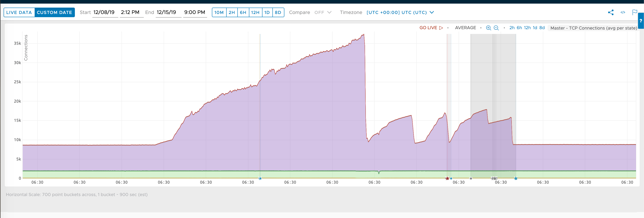Image resolution: width=644 pixels, height=218 pixels.
Task: Select CUSTOM DATE mode
Action: point(55,12)
